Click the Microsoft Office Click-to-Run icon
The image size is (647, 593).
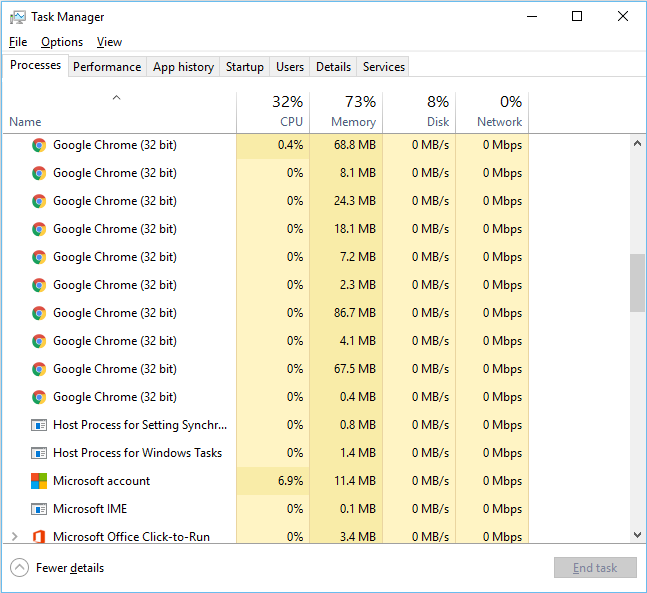point(39,536)
